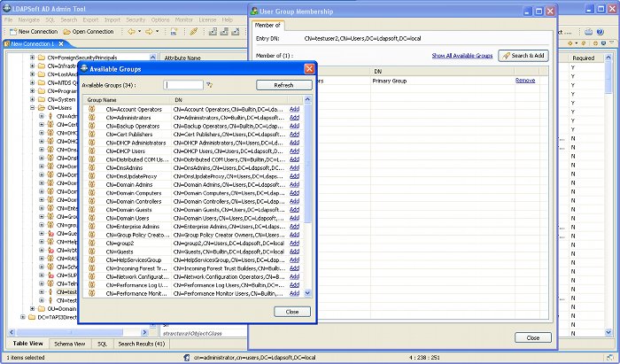Click the CN=ForeignSecurityPrincipals folder icon
Image resolution: width=620 pixels, height=364 pixels.
coord(41,58)
